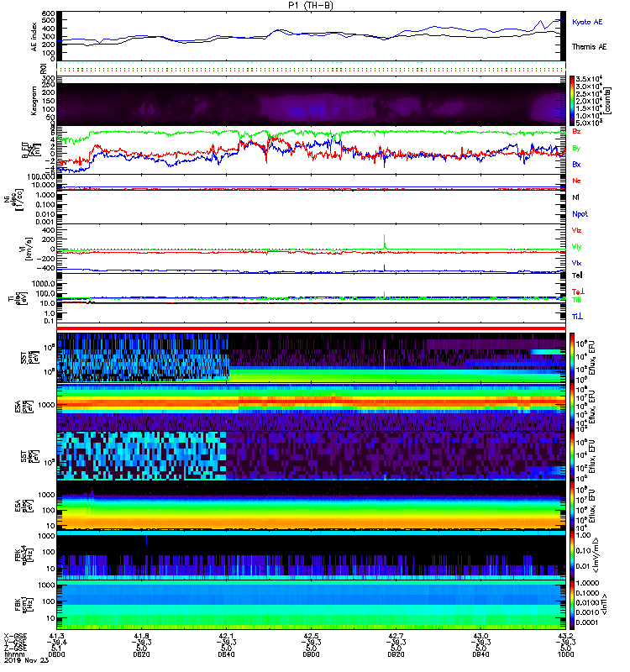Select the blue "Npot" legend label

580,214
